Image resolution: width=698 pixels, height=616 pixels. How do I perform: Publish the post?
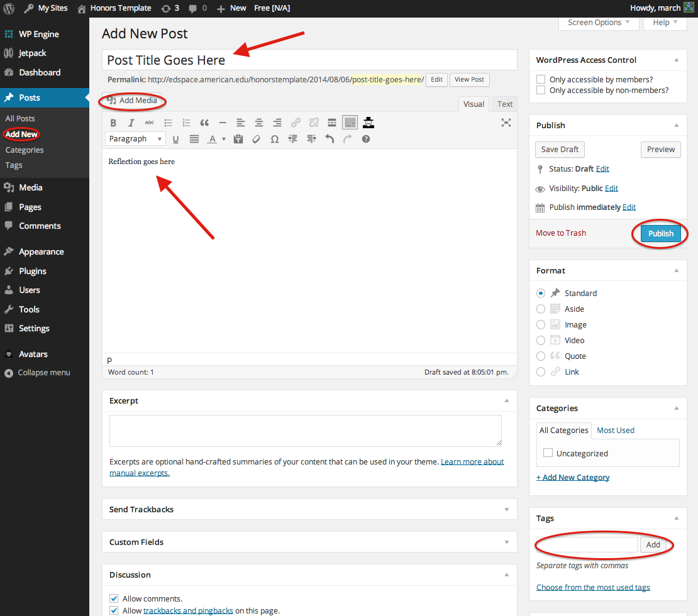pyautogui.click(x=660, y=233)
